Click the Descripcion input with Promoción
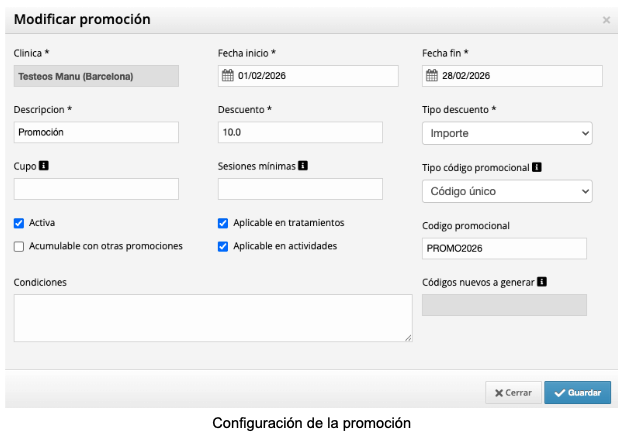Screen dimensions: 625x436 tap(96, 132)
